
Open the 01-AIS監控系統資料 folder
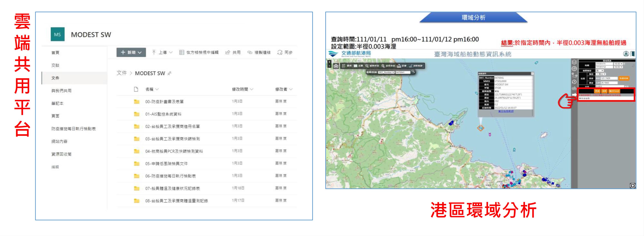(x=163, y=114)
